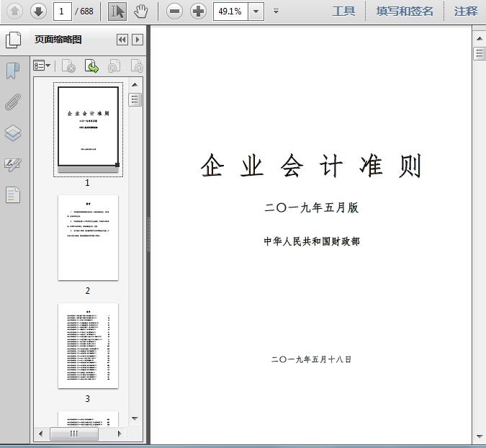This screenshot has width=486, height=448.
Task: Click the 49.1% zoom value field
Action: click(x=230, y=12)
